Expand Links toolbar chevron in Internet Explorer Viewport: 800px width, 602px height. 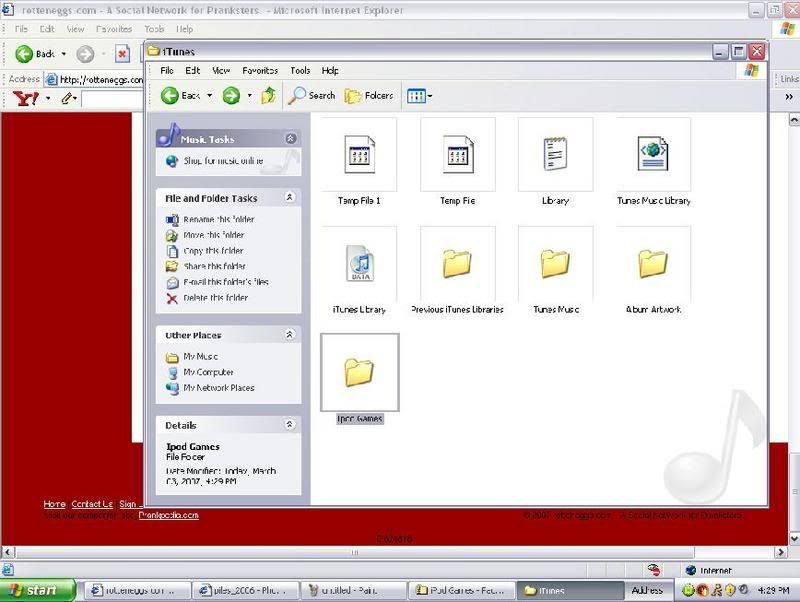(789, 97)
